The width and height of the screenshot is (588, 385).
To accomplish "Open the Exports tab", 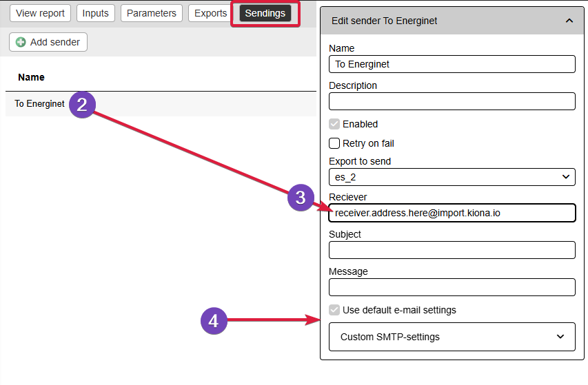I will pyautogui.click(x=210, y=13).
